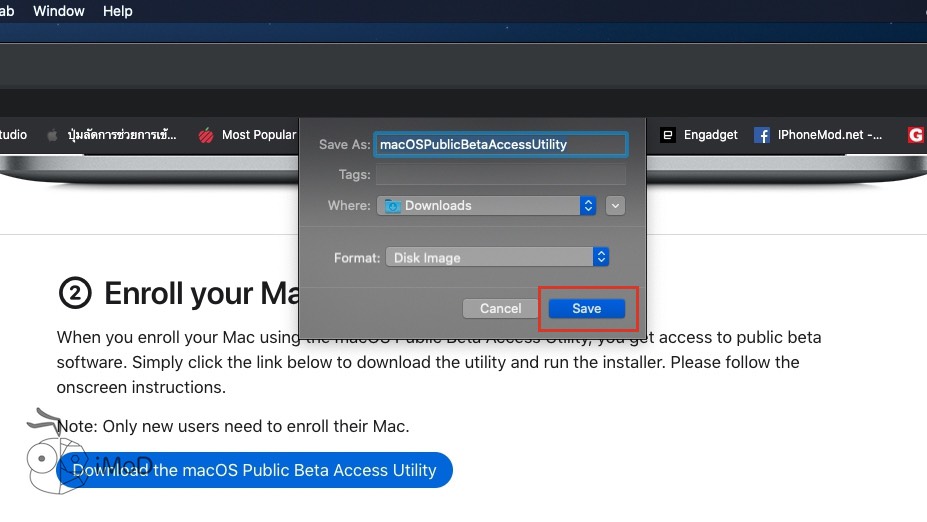Click the Engadget bookmark icon
This screenshot has height=522, width=927.
tap(667, 135)
